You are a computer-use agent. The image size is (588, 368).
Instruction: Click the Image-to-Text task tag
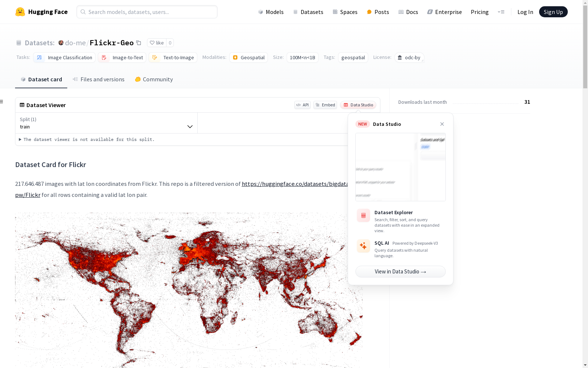[x=122, y=57]
